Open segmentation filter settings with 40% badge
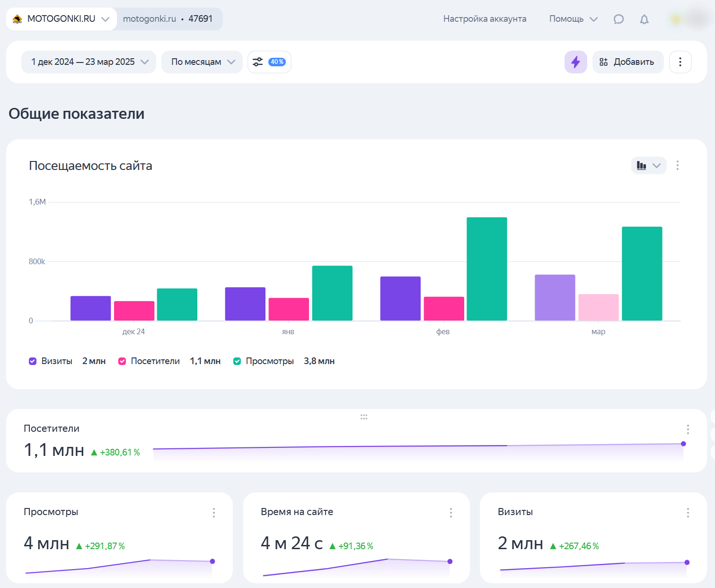This screenshot has height=588, width=715. tap(269, 62)
